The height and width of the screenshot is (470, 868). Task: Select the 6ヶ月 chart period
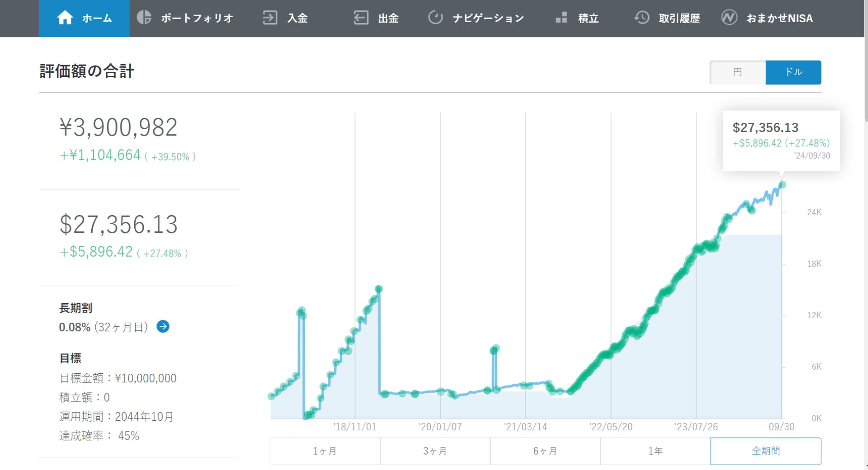click(x=545, y=451)
